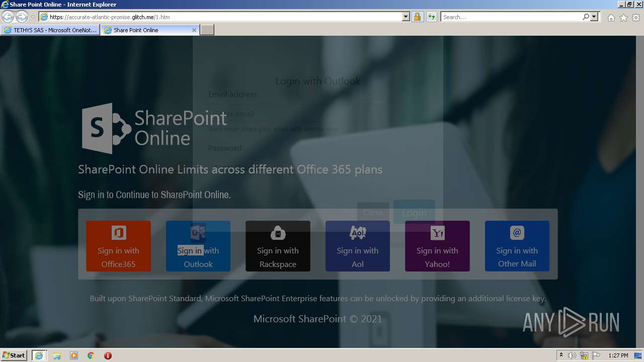Click the faded Close button in dialog

[373, 213]
